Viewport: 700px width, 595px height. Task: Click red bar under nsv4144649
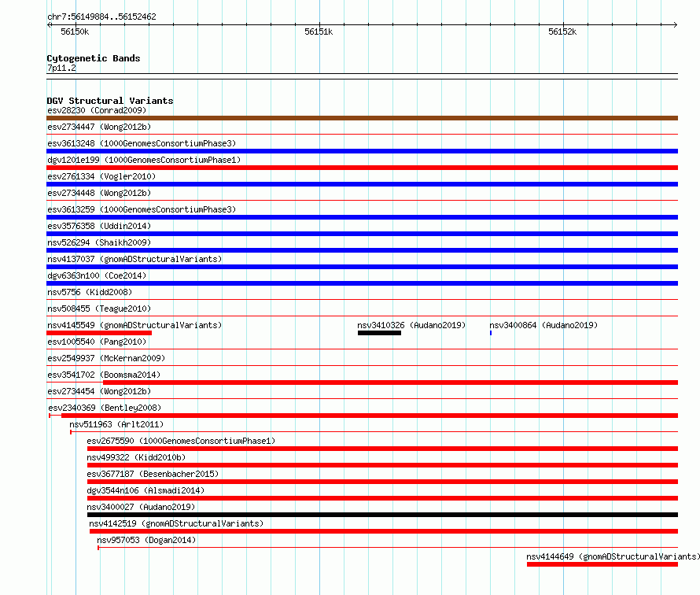tap(602, 564)
